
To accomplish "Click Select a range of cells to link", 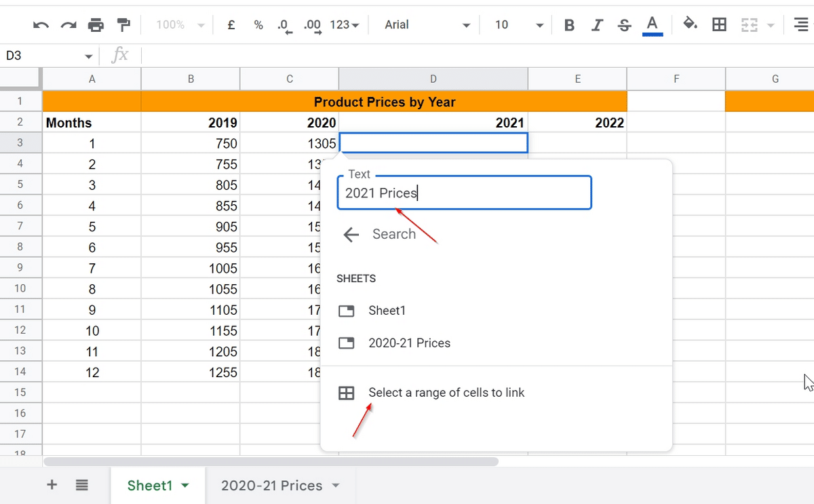I will [x=446, y=393].
